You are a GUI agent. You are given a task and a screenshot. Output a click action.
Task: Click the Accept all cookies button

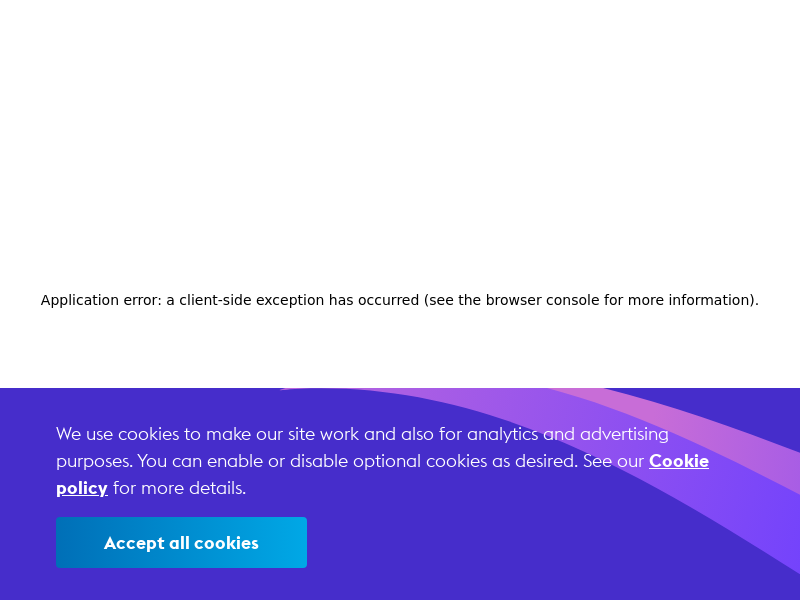[181, 543]
